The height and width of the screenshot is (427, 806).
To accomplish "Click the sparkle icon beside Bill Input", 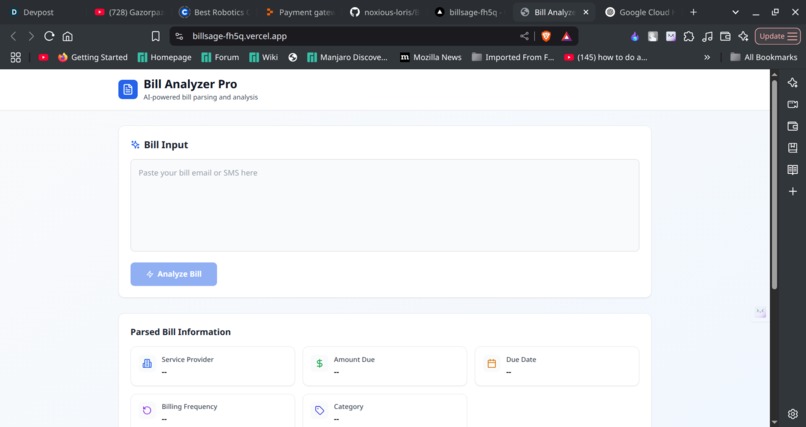I will pyautogui.click(x=135, y=145).
